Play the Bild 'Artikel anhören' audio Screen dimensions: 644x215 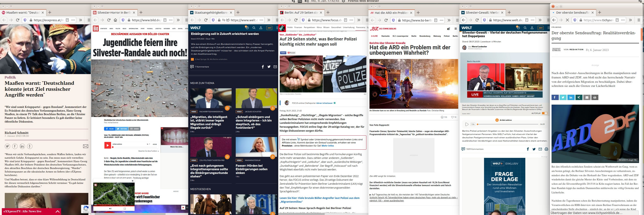[108, 145]
